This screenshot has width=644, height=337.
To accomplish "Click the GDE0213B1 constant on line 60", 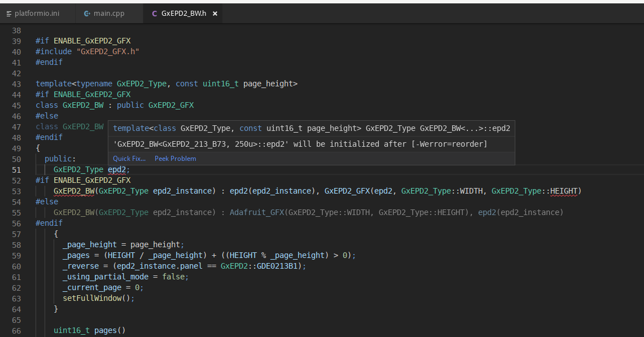I will (279, 266).
